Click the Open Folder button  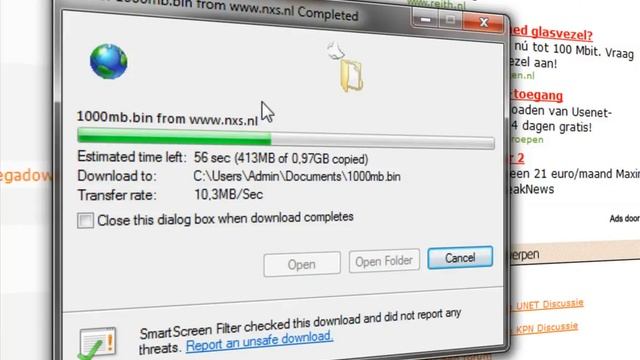click(384, 261)
